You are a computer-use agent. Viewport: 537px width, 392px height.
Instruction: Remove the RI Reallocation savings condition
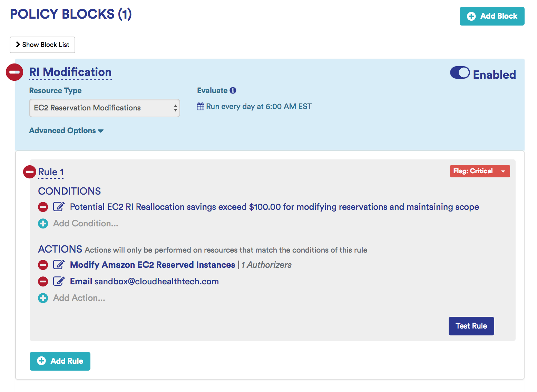click(x=43, y=207)
